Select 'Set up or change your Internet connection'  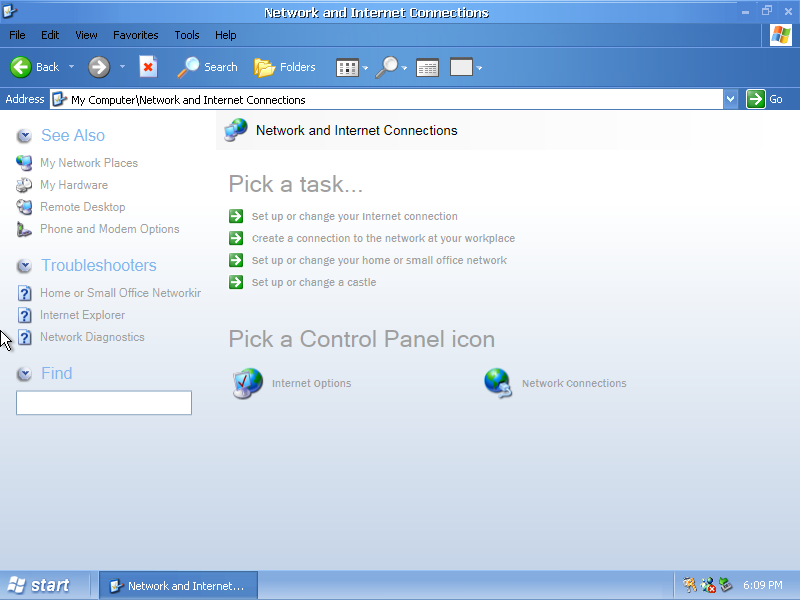coord(354,216)
